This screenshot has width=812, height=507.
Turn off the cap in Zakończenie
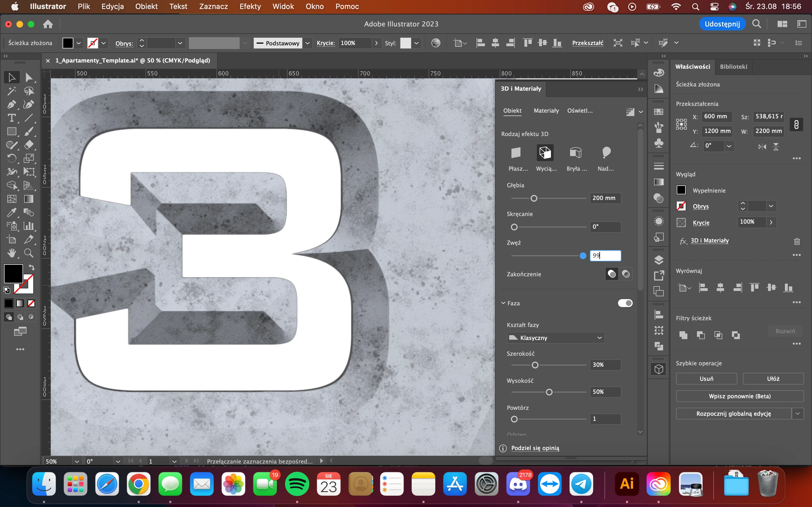[626, 274]
